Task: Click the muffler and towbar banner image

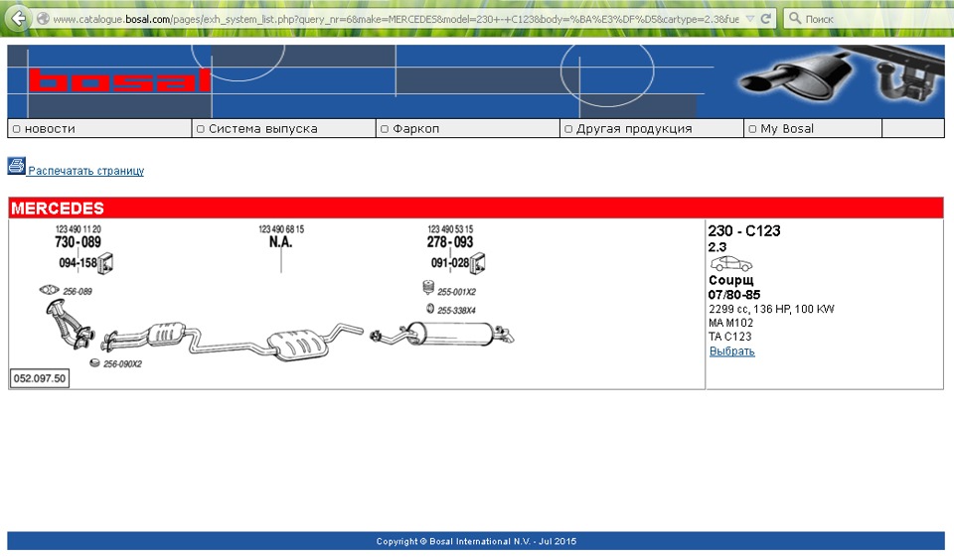Action: coord(841,76)
